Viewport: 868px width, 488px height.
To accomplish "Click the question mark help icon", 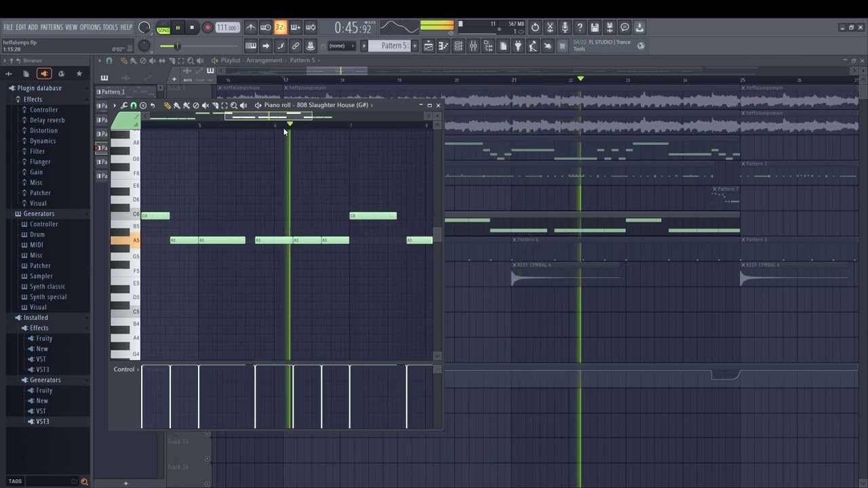I will 580,28.
